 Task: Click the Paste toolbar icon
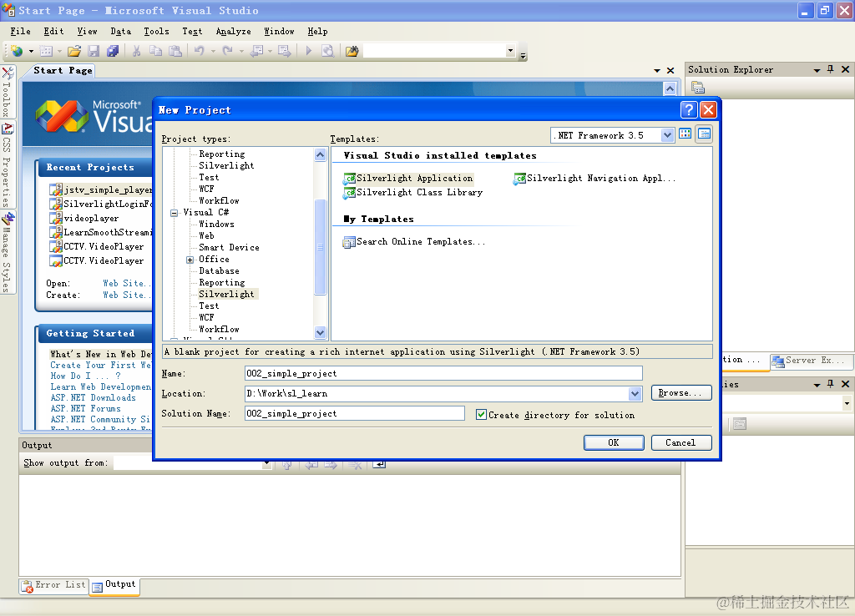coord(175,51)
